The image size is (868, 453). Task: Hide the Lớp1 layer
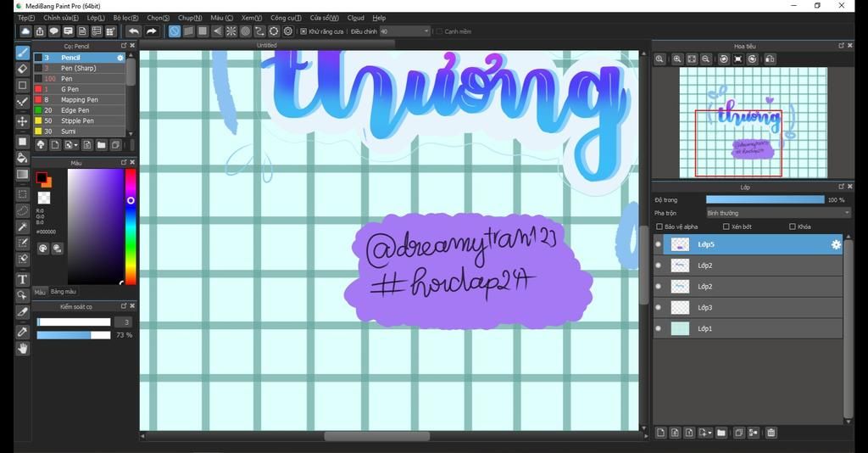coord(658,328)
